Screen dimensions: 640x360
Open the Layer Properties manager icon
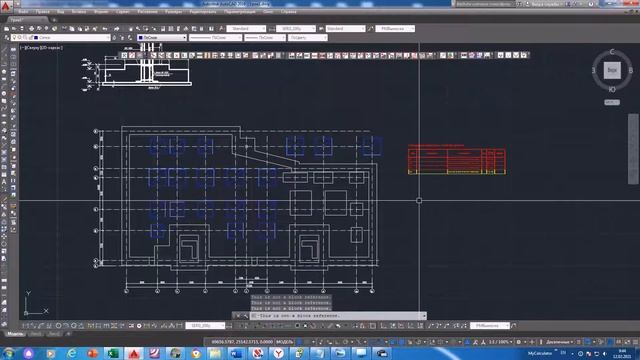tap(7, 38)
